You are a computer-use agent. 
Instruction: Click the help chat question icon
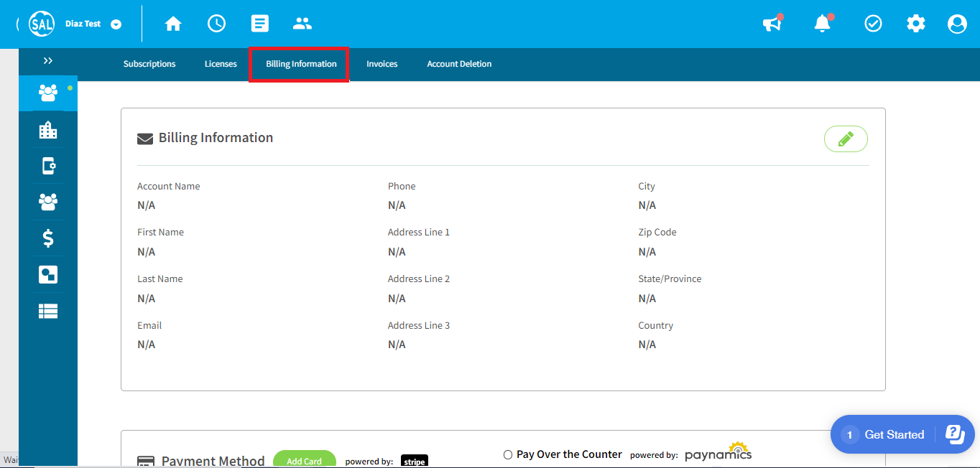click(954, 434)
